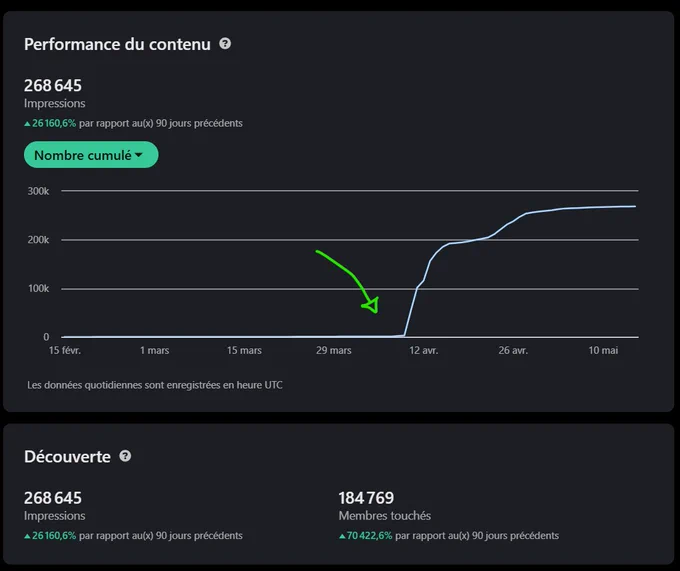
Task: Click the 15 févr. date label
Action: (65, 350)
